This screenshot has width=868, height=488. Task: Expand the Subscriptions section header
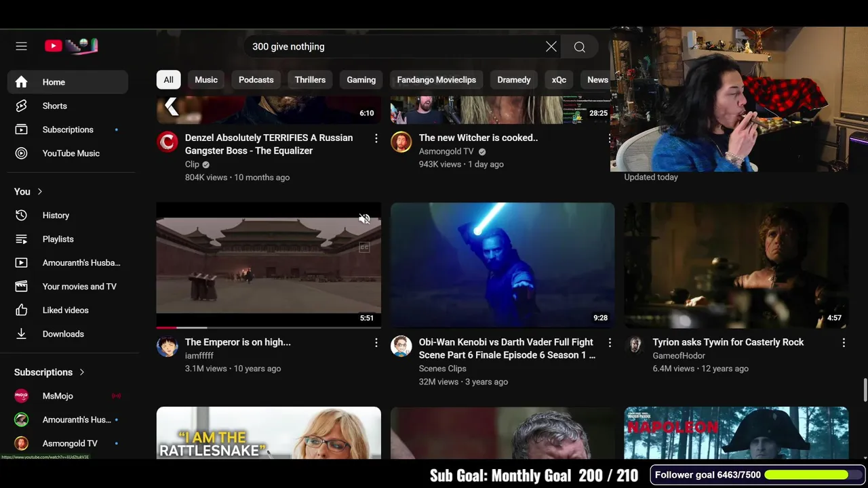pos(50,372)
